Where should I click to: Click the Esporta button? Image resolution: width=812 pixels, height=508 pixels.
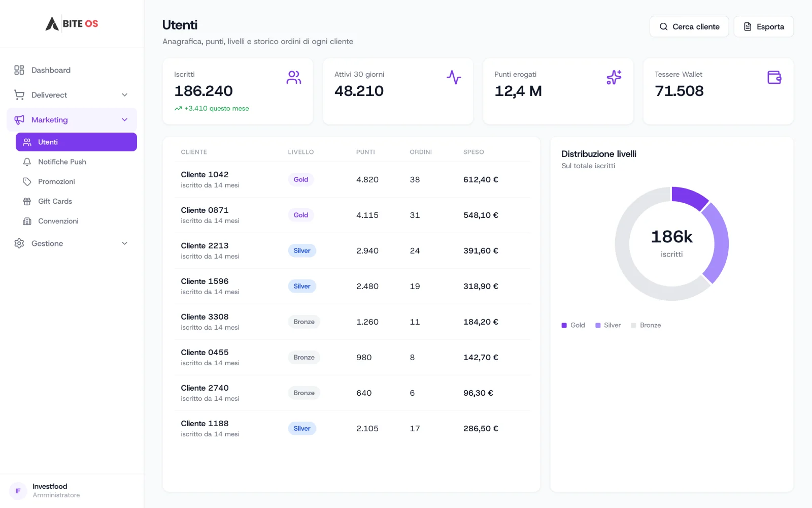(764, 27)
